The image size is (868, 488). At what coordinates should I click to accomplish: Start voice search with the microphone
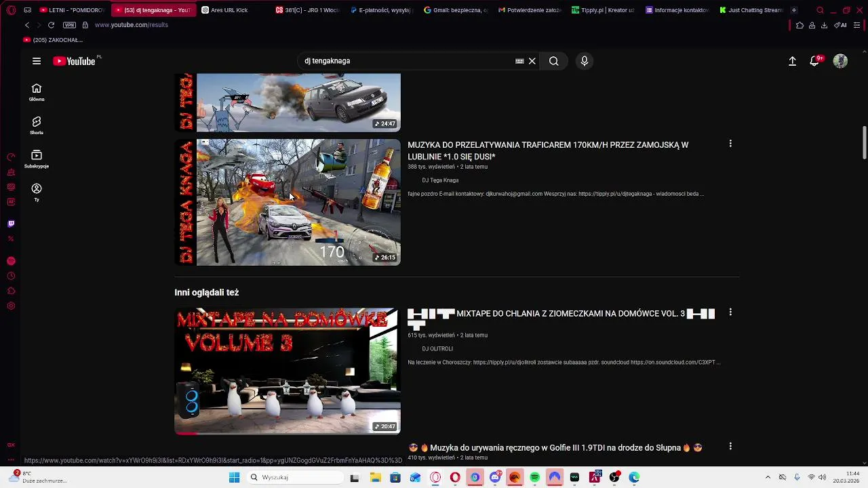585,61
